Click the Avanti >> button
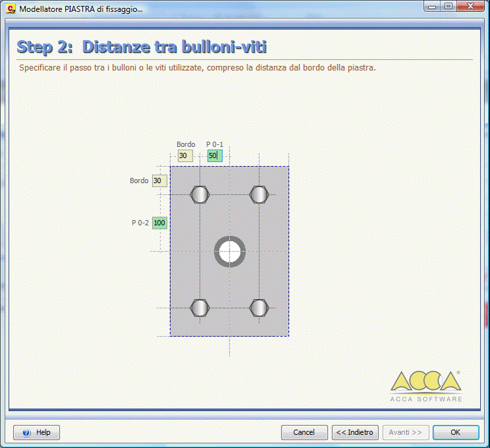 coord(406,432)
